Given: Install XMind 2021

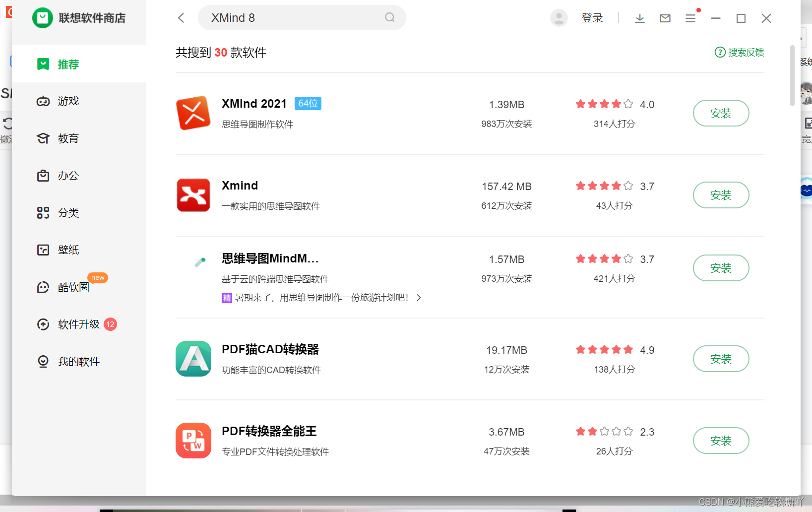Looking at the screenshot, I should [721, 113].
